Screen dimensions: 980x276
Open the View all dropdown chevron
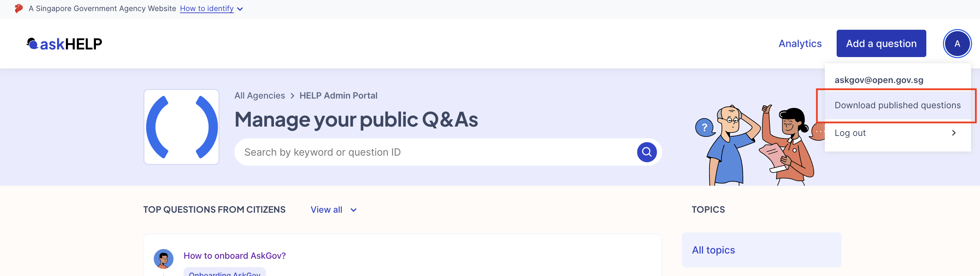click(354, 210)
